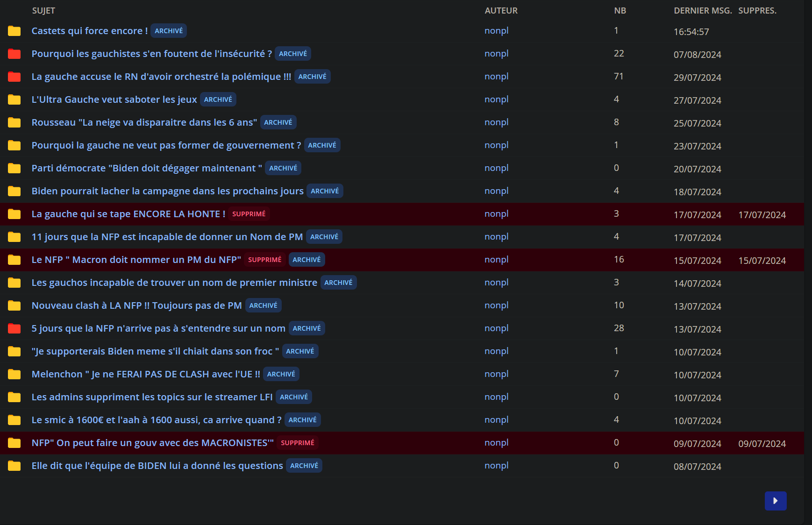Click last message date 07/08/2024
This screenshot has width=812, height=525.
pos(698,55)
